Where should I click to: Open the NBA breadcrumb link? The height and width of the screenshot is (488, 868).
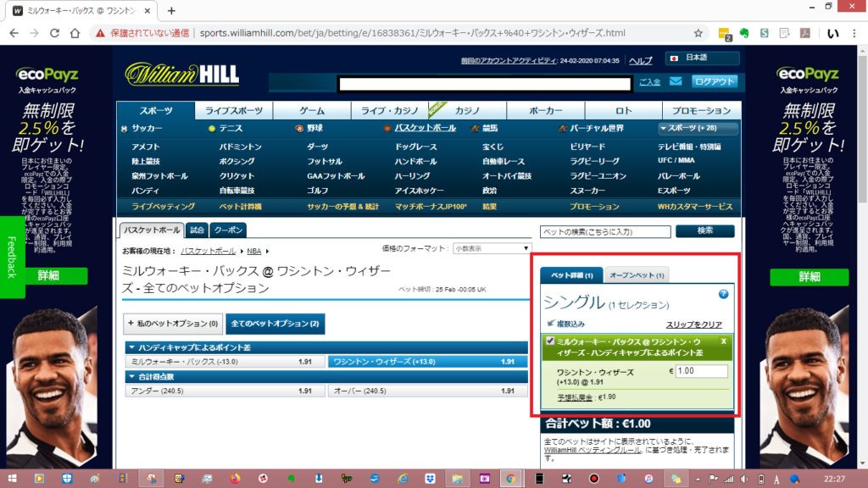pyautogui.click(x=254, y=251)
